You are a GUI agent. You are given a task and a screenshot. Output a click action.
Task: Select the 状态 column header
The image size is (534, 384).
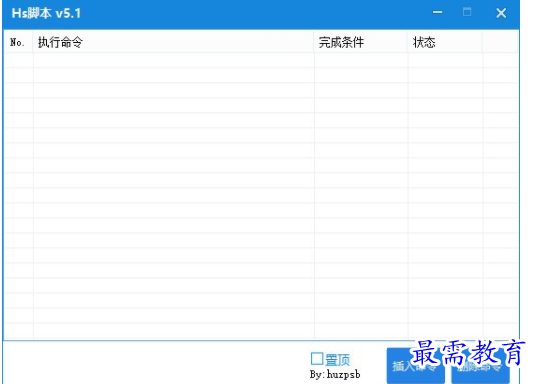point(445,42)
